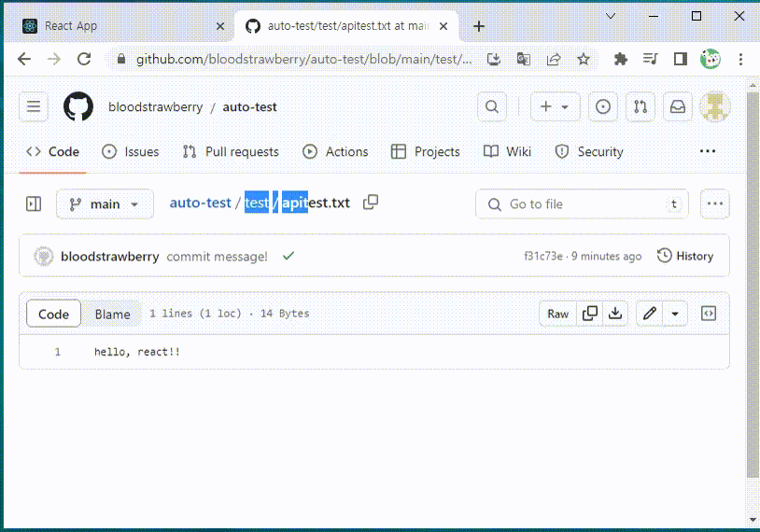760x532 pixels.
Task: Click the install app icon in address bar
Action: coord(493,59)
